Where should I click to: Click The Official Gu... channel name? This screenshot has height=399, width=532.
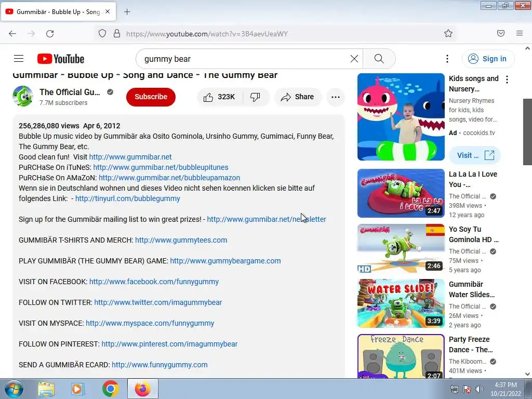(x=70, y=92)
